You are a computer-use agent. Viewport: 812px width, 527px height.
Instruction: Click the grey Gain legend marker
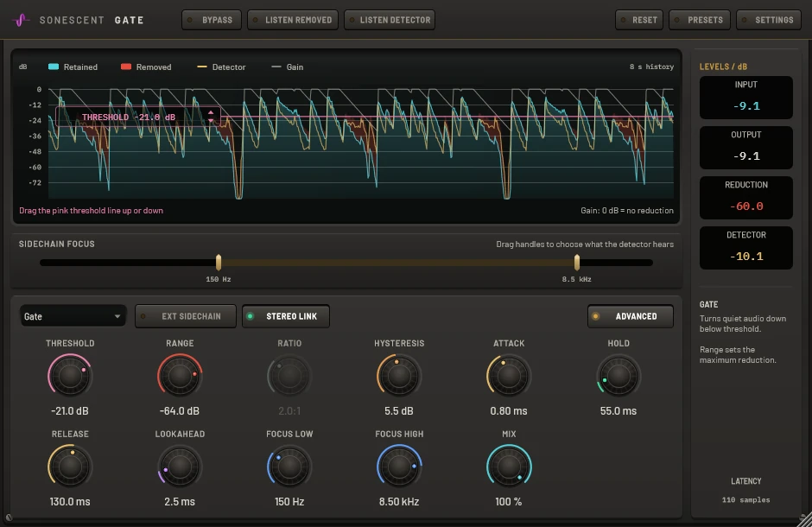pos(276,67)
